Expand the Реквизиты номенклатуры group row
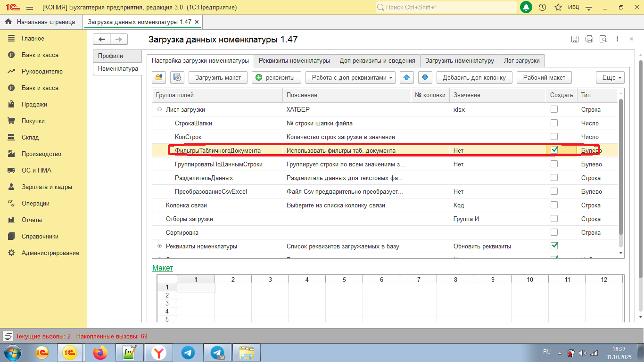The height and width of the screenshot is (362, 644). tap(159, 246)
